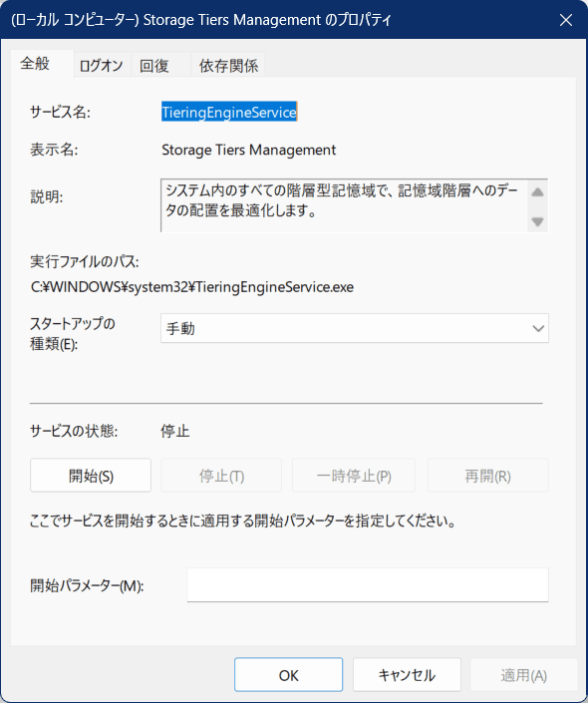
Task: Focus the 開始パラメーター(M) input field
Action: 368,585
